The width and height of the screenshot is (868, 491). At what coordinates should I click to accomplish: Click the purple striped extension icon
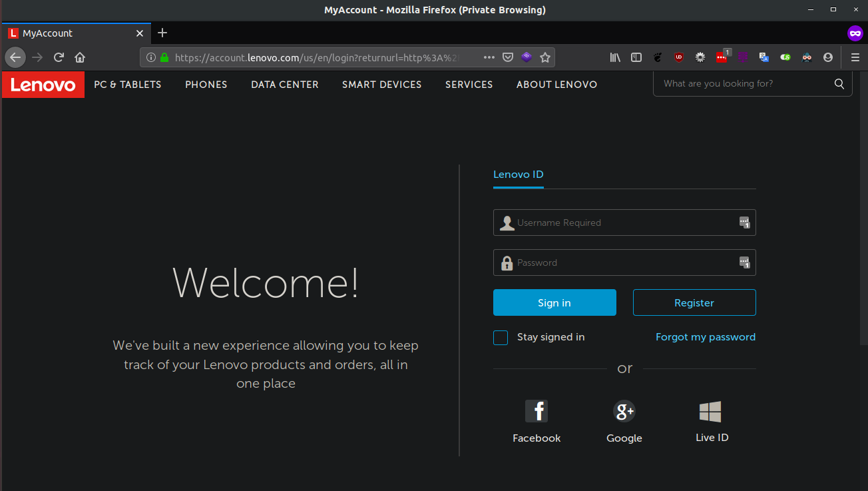(x=743, y=57)
